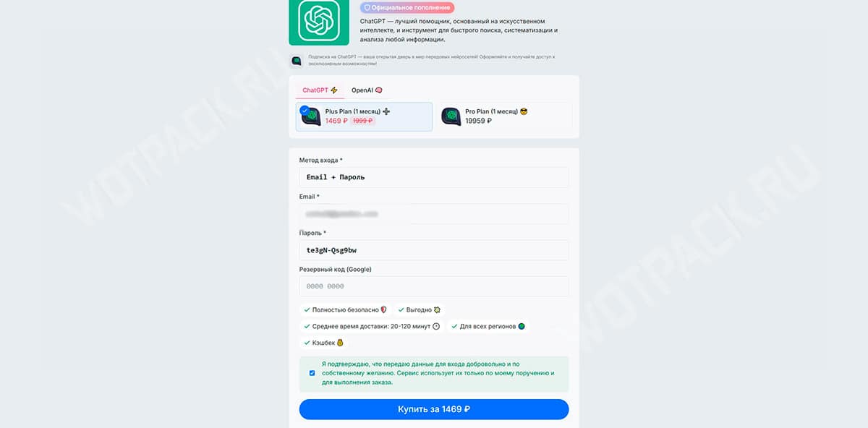Image resolution: width=868 pixels, height=428 pixels.
Task: Select the Plus Plan (1 месяц) option
Action: (x=365, y=116)
